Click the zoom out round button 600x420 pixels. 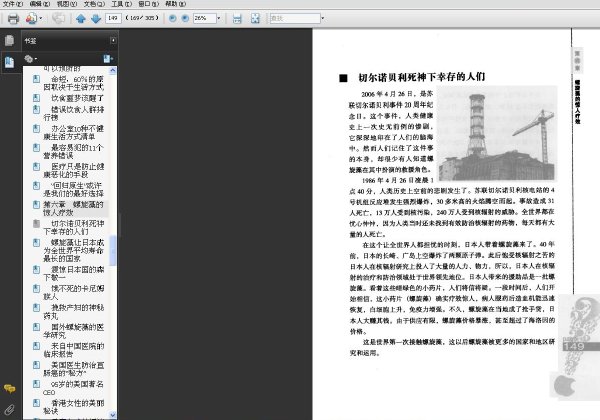173,18
